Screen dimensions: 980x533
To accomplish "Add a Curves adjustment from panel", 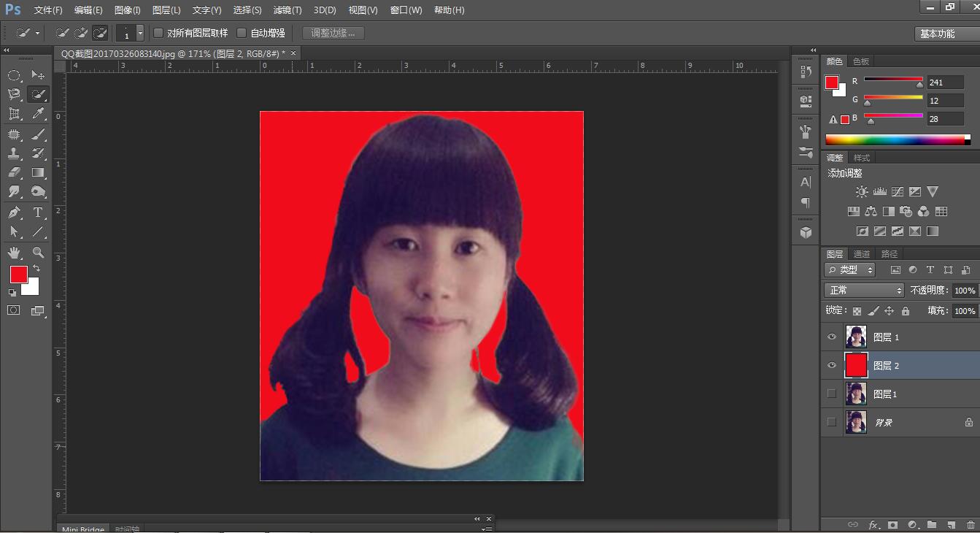I will pos(898,192).
